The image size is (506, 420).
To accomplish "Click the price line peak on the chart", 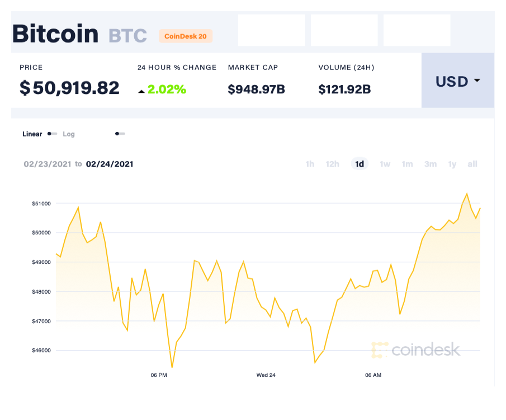I will [x=467, y=193].
